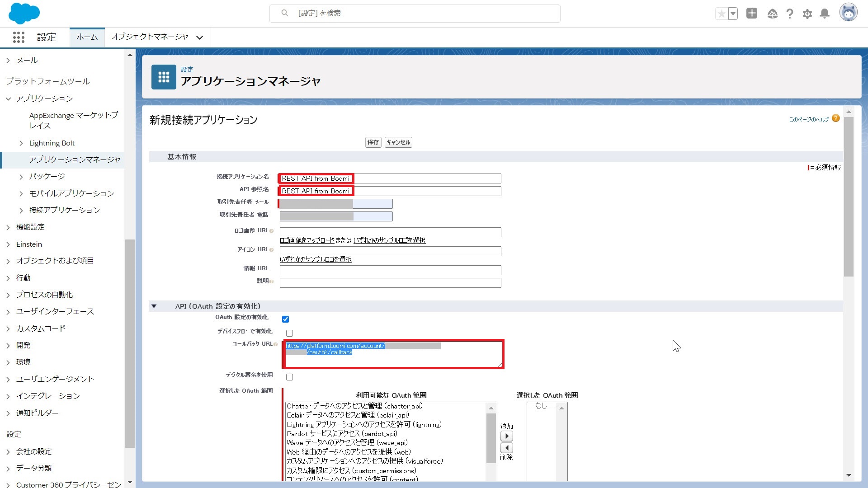Click the add (+) icon in header
This screenshot has height=488, width=868.
[751, 14]
